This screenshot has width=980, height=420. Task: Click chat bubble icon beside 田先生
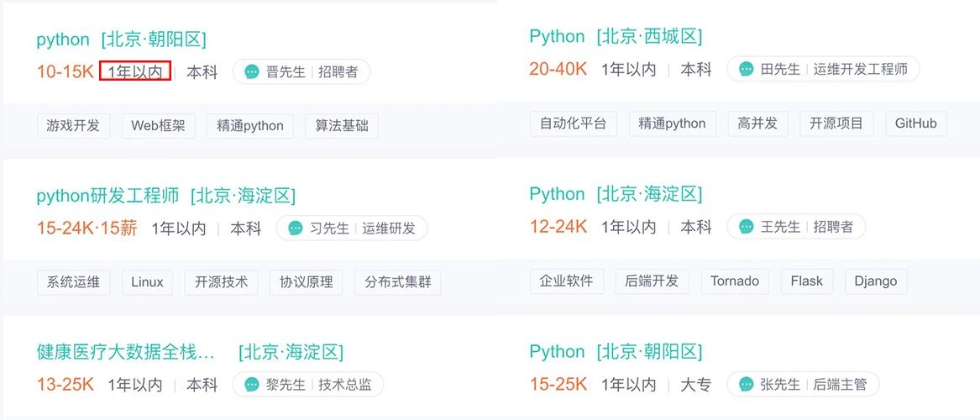[x=747, y=70]
